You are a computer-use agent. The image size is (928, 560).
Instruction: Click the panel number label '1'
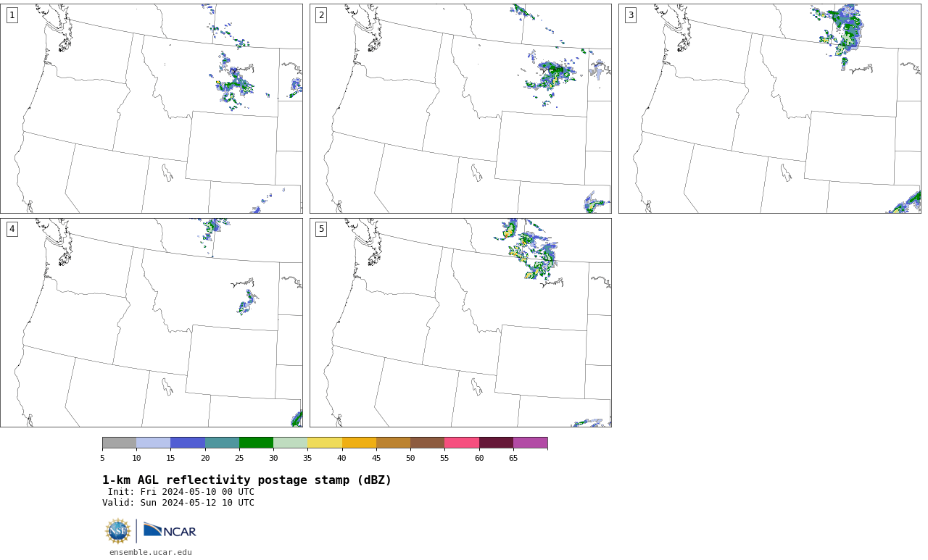coord(12,15)
